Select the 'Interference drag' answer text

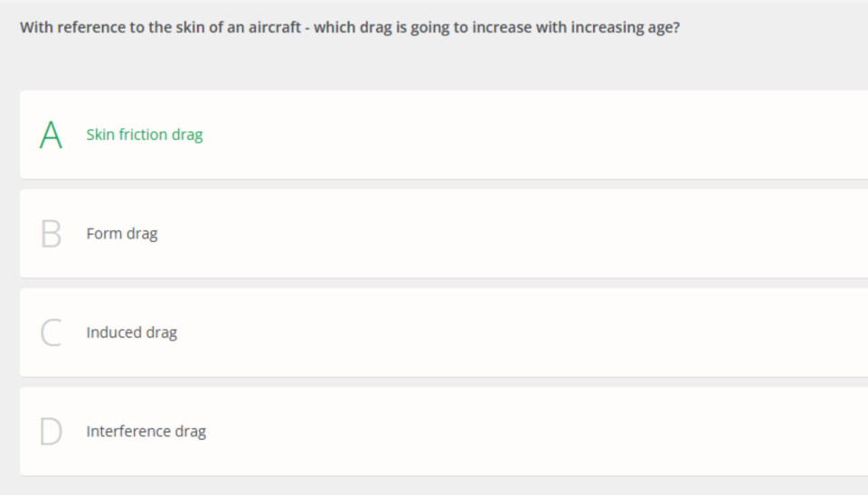point(146,432)
